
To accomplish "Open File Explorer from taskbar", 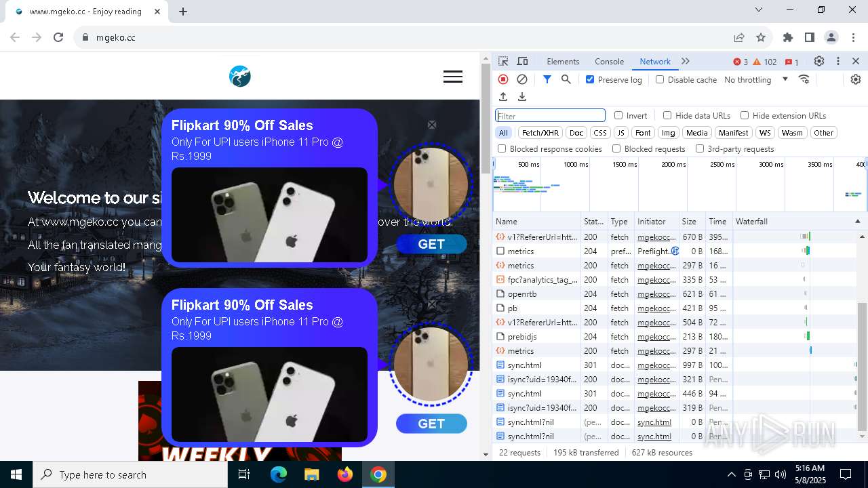I will tap(312, 474).
